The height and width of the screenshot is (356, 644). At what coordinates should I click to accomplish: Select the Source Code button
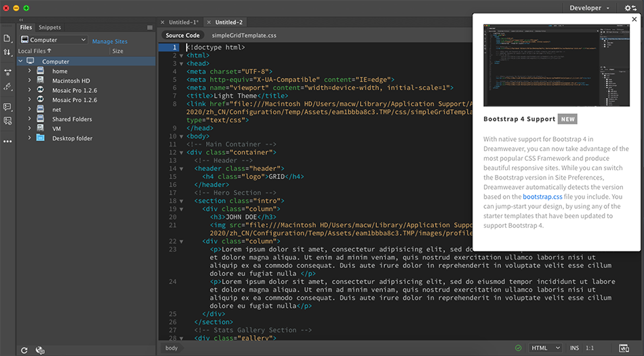[x=183, y=35]
